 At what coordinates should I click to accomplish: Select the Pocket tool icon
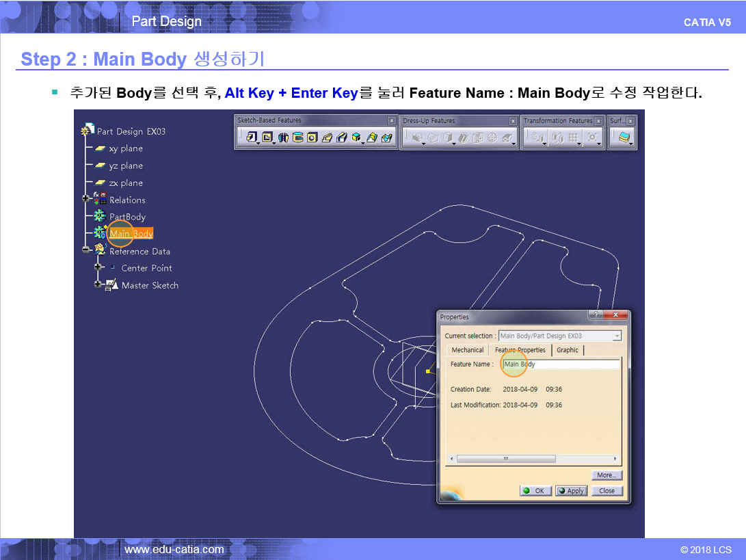click(x=267, y=137)
